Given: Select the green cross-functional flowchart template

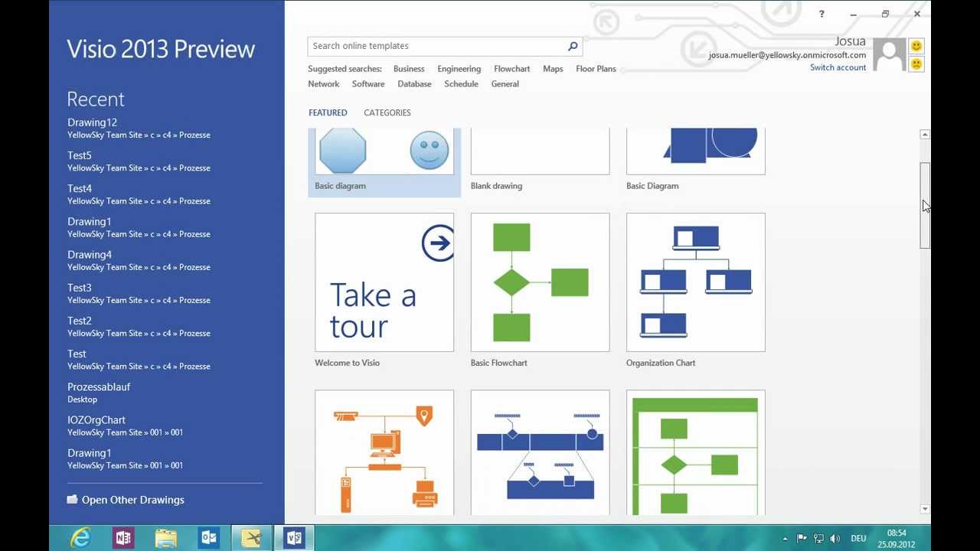Looking at the screenshot, I should pyautogui.click(x=695, y=452).
